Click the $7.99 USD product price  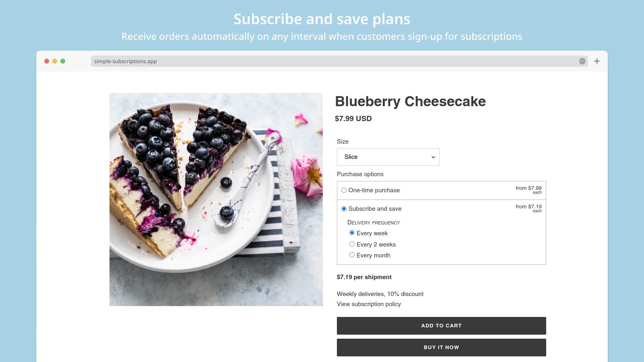coord(353,119)
